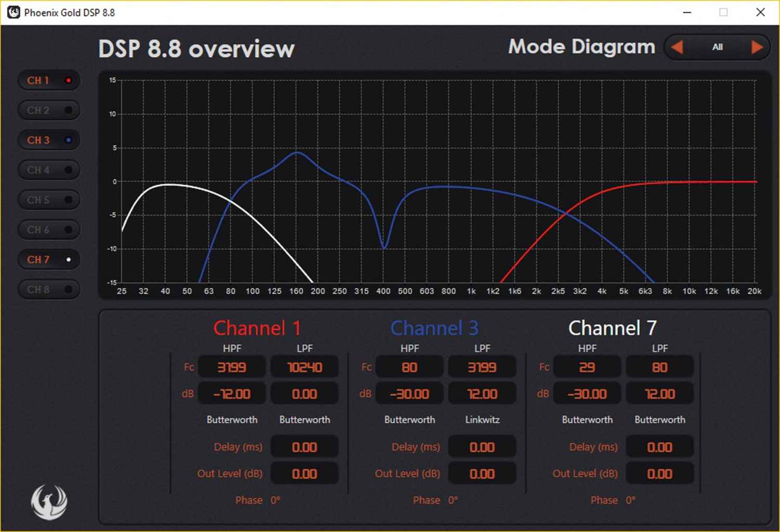The height and width of the screenshot is (532, 780).
Task: Click Channel 1 Delay (ms) field
Action: (x=305, y=447)
